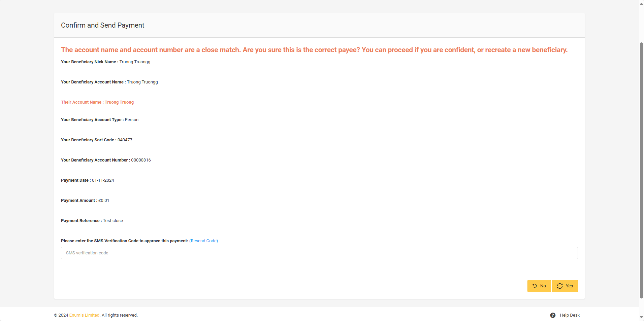Click the question mark Help Desk icon
This screenshot has height=321, width=644.
553,315
